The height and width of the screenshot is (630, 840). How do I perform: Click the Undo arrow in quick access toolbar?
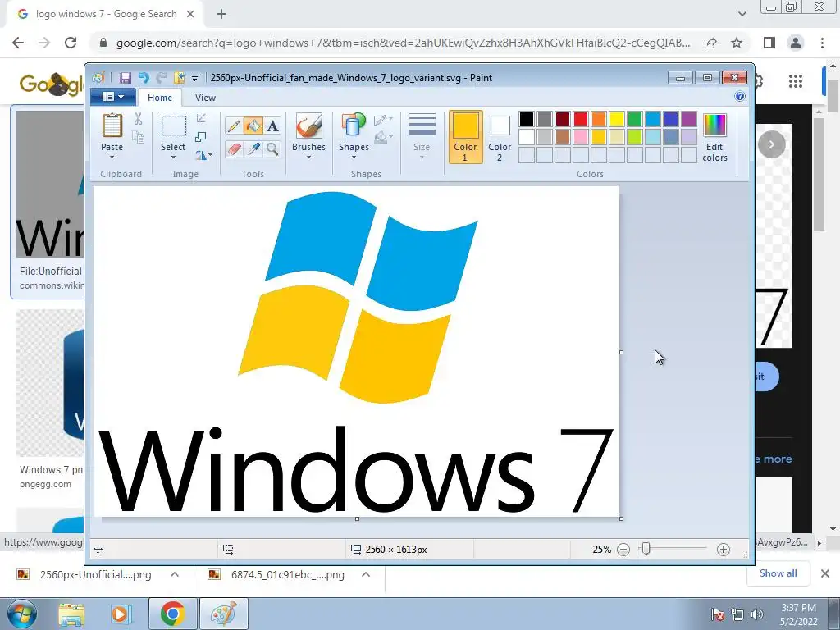click(144, 78)
